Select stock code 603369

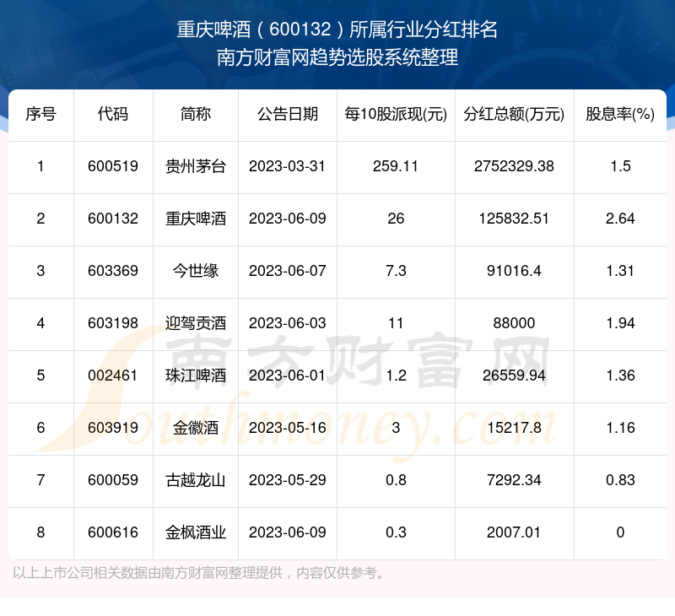[x=113, y=271]
